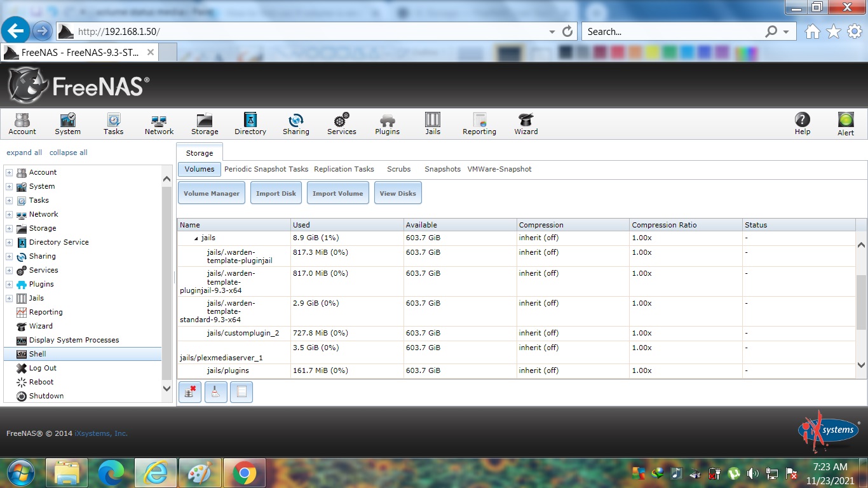Click the View Disks button
Screen dimensions: 868x488
point(398,193)
